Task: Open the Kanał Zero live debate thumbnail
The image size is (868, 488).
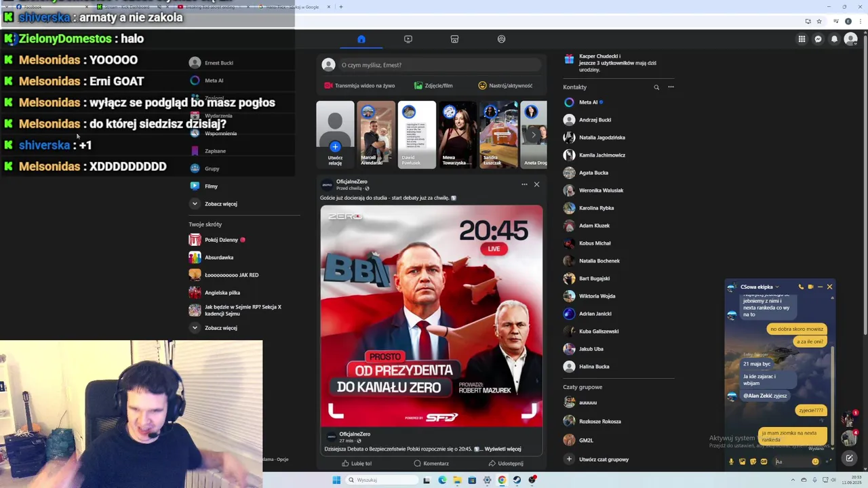Action: [x=431, y=316]
